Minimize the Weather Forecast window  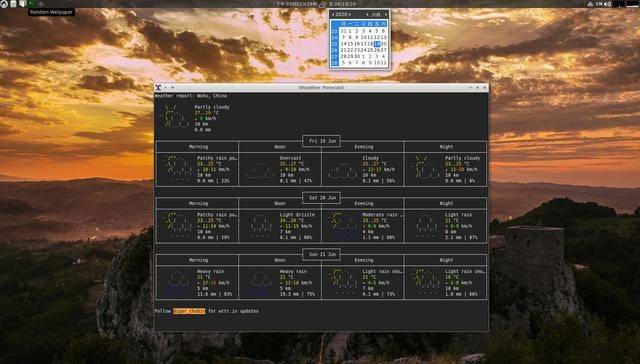[470, 87]
